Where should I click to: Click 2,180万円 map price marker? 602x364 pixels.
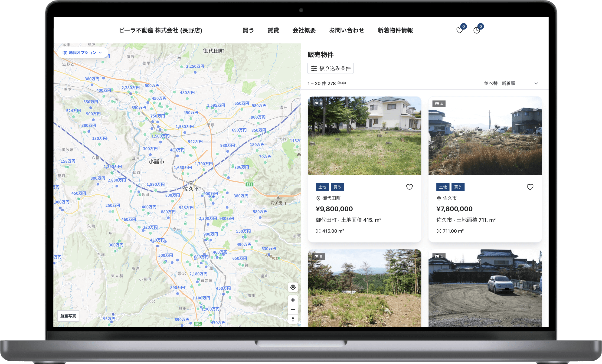(x=198, y=274)
